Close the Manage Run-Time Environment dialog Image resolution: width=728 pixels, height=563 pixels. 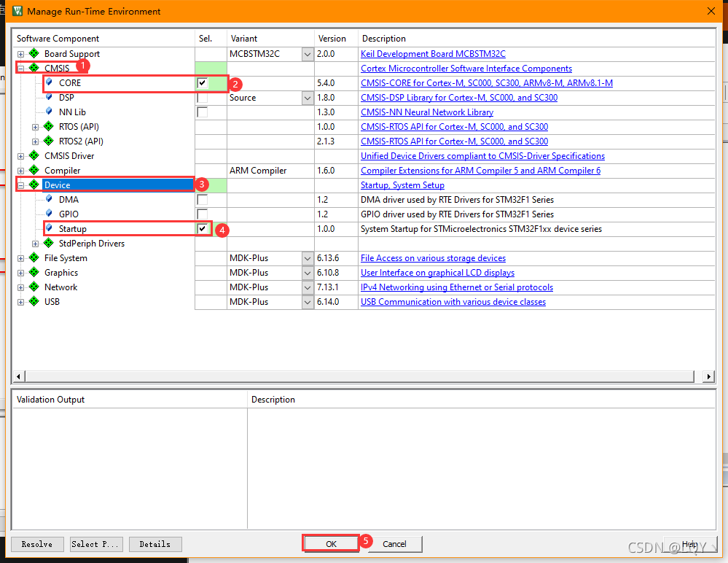(711, 11)
